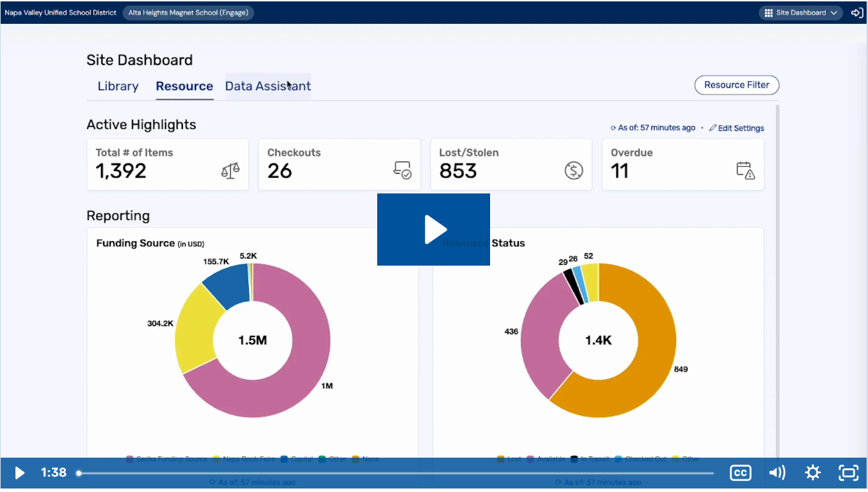Image resolution: width=868 pixels, height=492 pixels.
Task: Click the video progress bar
Action: tap(396, 473)
